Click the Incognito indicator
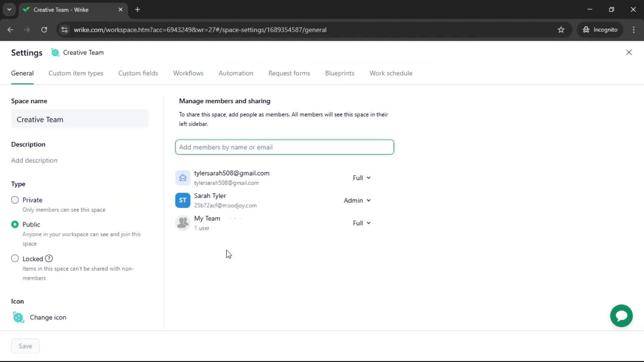This screenshot has width=644, height=362. tap(600, 30)
